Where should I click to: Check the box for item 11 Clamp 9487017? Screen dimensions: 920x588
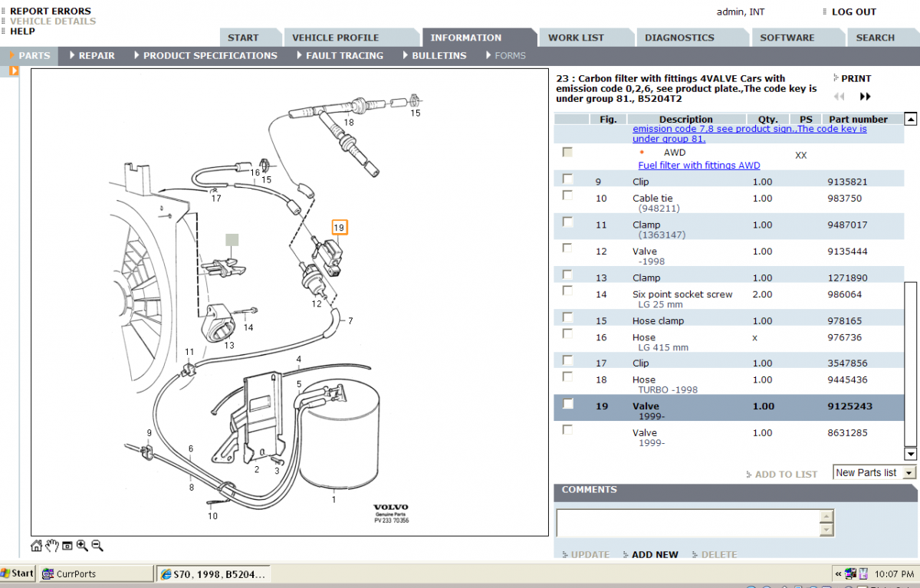(x=567, y=222)
